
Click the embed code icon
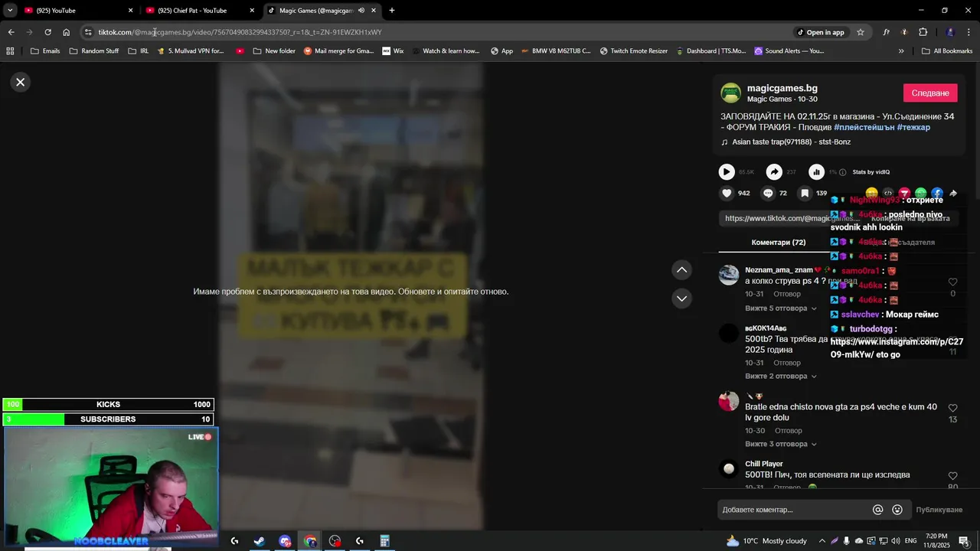point(888,194)
